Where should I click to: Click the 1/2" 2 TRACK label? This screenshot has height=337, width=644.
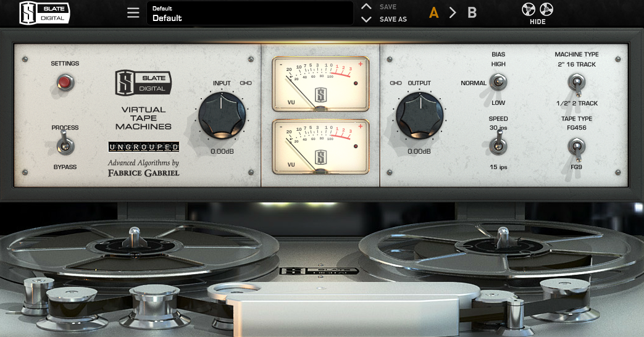click(577, 104)
